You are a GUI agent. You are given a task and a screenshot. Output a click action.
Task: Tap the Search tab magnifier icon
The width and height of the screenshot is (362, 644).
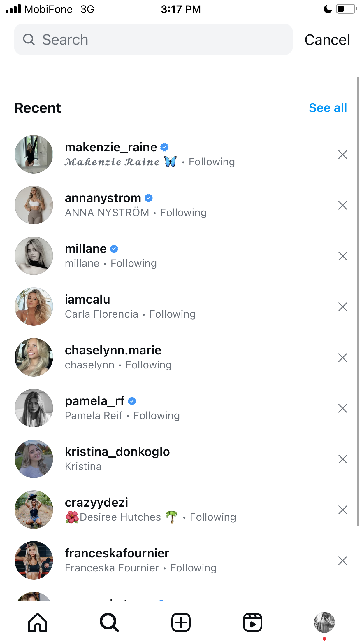(109, 622)
